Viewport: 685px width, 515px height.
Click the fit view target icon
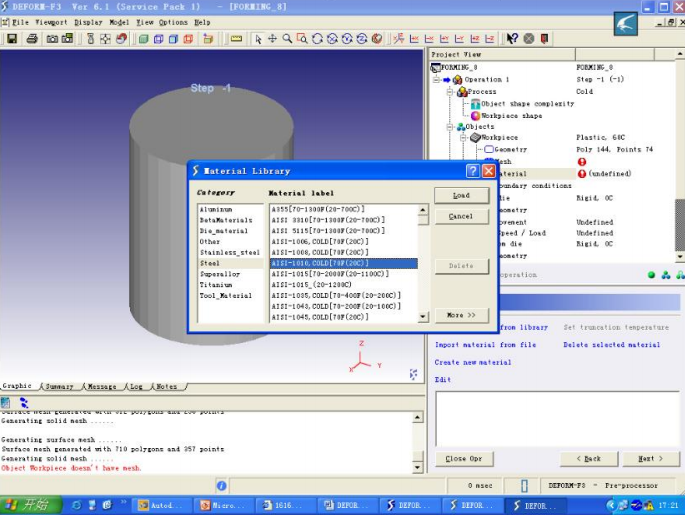pos(105,39)
